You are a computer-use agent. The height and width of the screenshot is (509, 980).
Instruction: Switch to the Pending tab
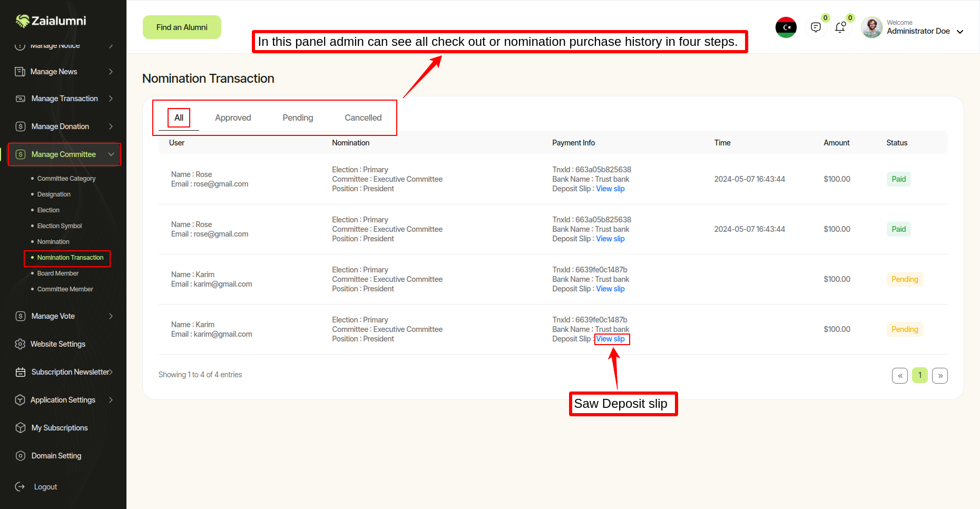pyautogui.click(x=298, y=118)
